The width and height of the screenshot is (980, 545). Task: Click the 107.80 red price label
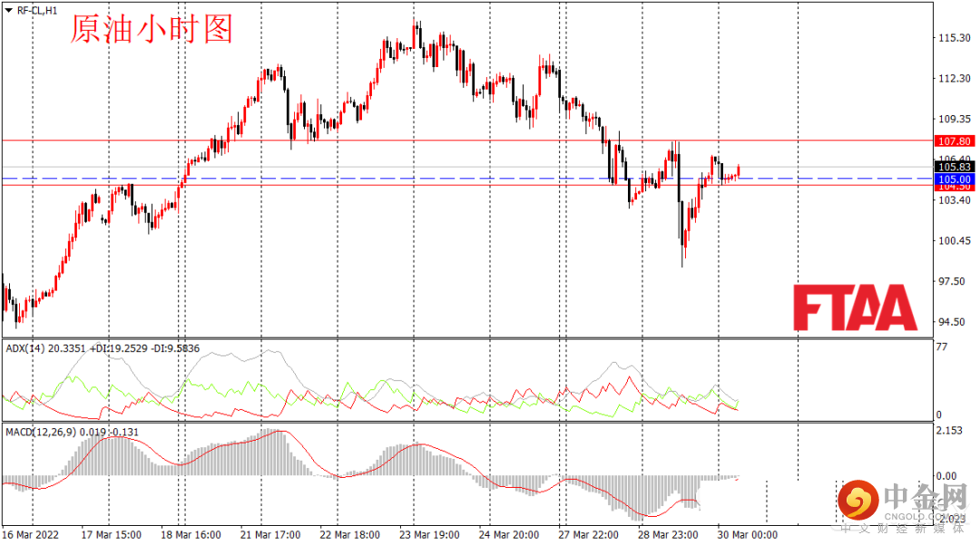coord(954,141)
